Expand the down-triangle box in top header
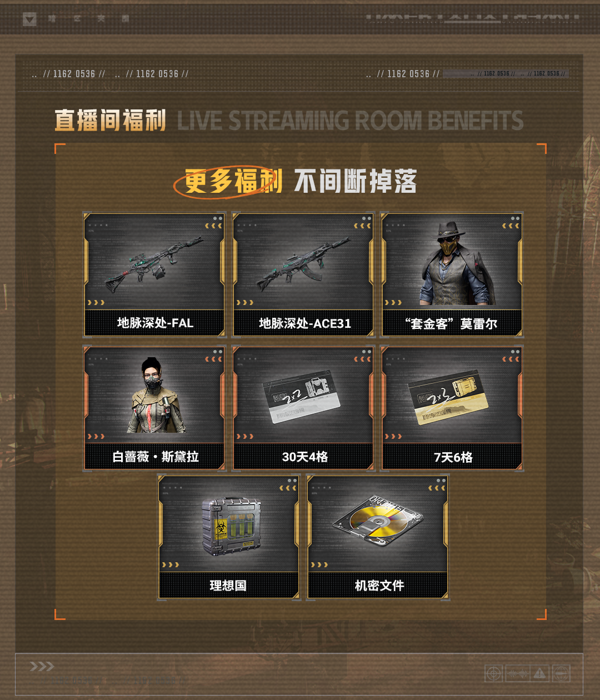The width and height of the screenshot is (600, 700). 29,19
